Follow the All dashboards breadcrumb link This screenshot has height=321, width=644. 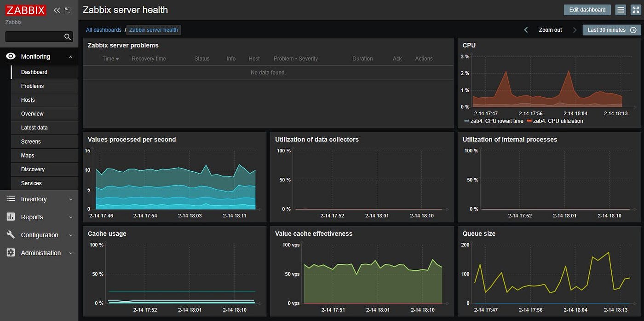click(x=103, y=30)
